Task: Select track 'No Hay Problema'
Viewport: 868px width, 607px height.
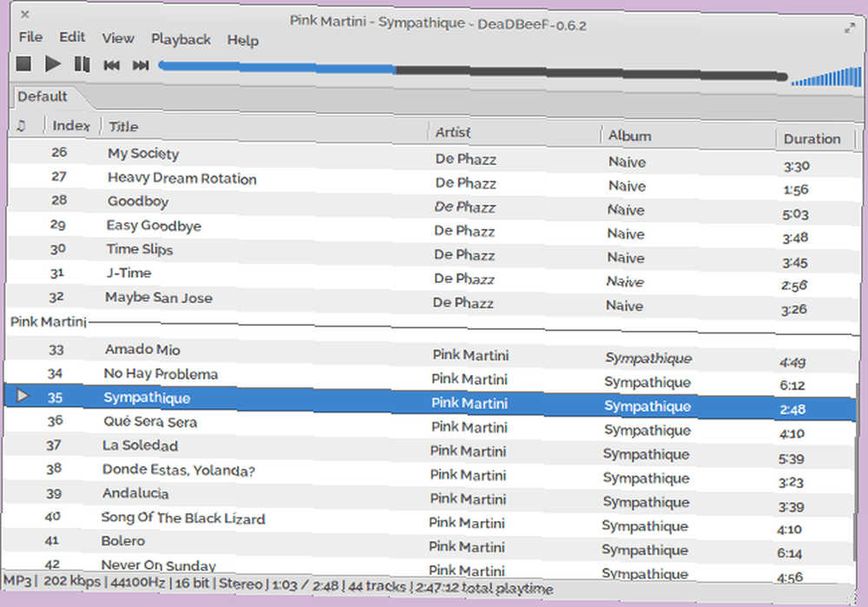Action: click(x=161, y=373)
